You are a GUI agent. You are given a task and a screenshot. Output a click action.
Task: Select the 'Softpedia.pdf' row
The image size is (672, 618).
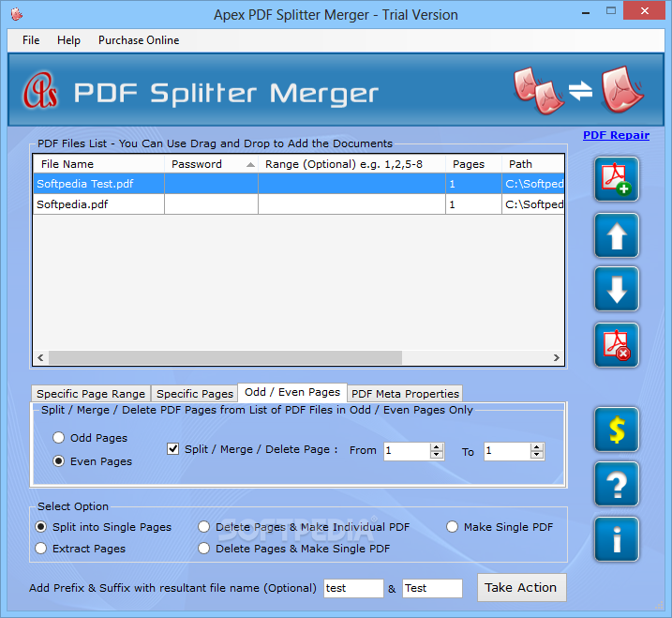point(298,204)
